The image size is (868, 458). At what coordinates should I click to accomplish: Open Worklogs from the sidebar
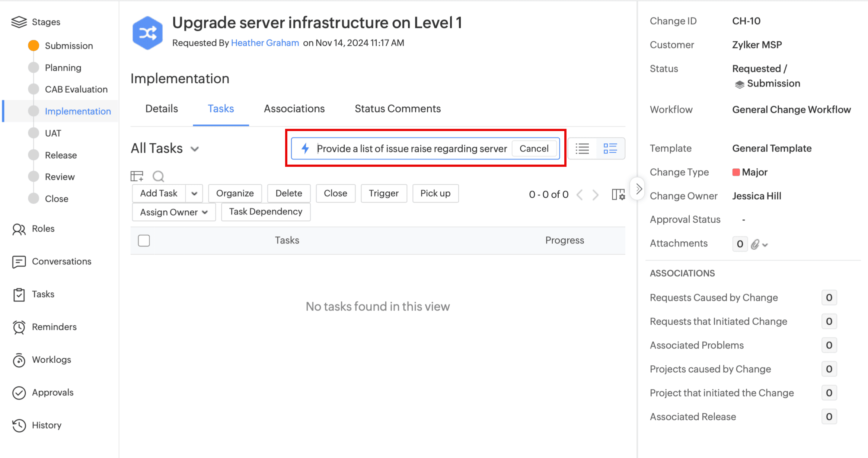(51, 360)
